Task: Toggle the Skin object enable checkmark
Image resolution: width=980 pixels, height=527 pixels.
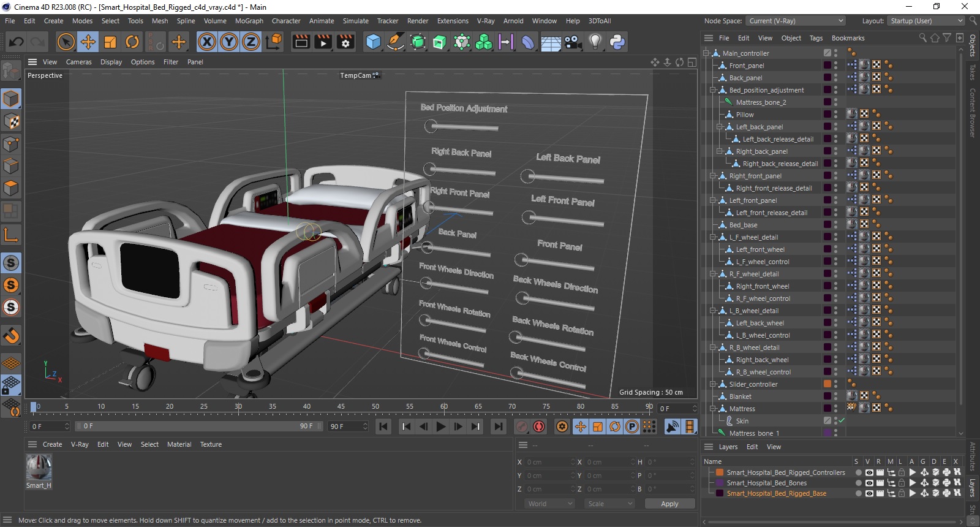Action: click(842, 421)
